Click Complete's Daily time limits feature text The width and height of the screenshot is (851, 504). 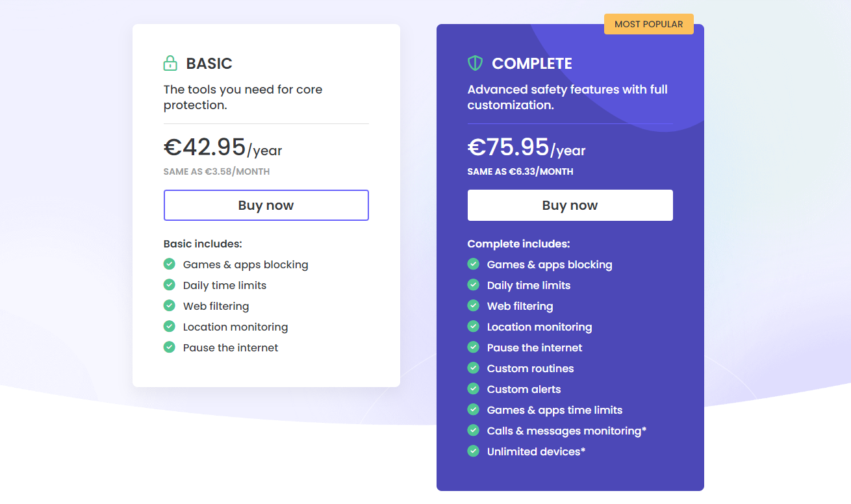tap(529, 286)
